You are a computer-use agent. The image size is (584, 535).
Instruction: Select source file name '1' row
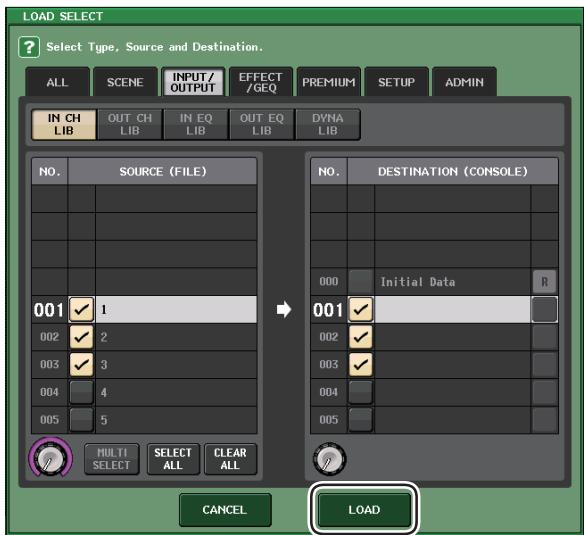point(176,309)
